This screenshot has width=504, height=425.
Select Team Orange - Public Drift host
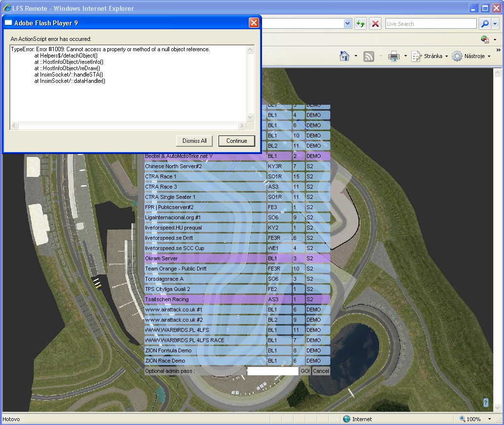click(237, 269)
